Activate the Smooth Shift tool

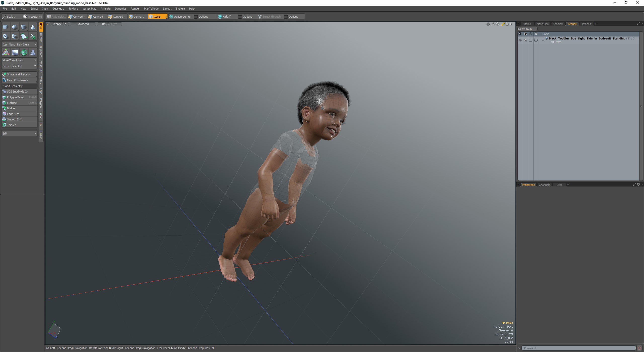pyautogui.click(x=19, y=119)
